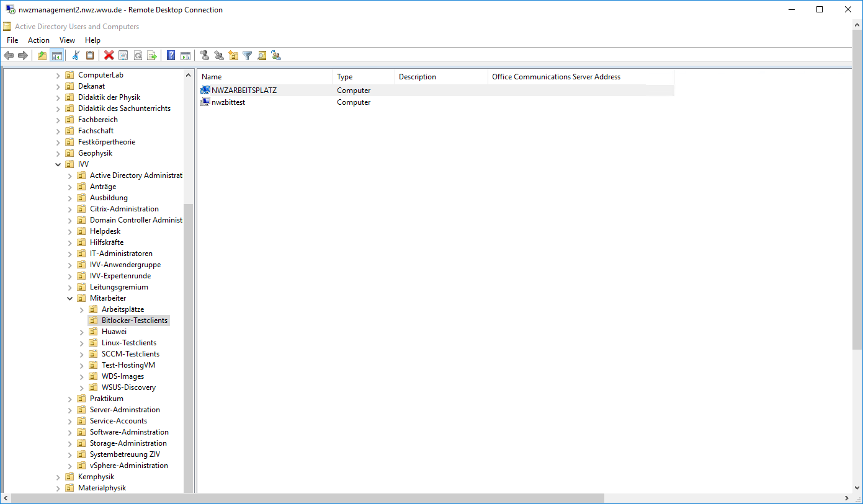This screenshot has width=863, height=504.
Task: Expand the Arbeitsplätze tree node
Action: pyautogui.click(x=82, y=309)
